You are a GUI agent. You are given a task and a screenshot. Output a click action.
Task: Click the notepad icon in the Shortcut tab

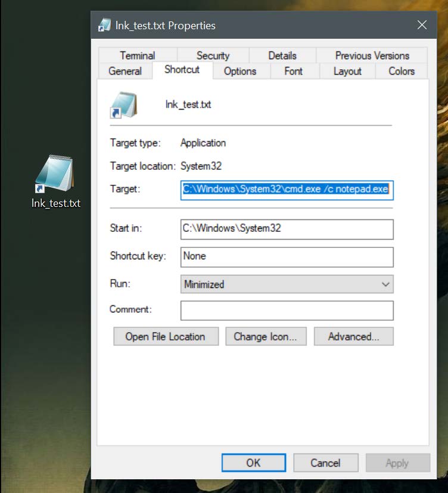[123, 105]
